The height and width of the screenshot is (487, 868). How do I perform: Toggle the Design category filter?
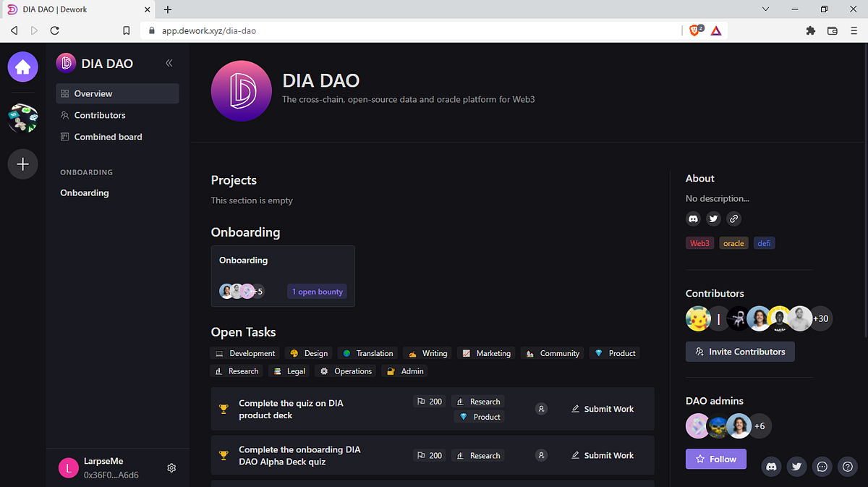[x=308, y=352]
